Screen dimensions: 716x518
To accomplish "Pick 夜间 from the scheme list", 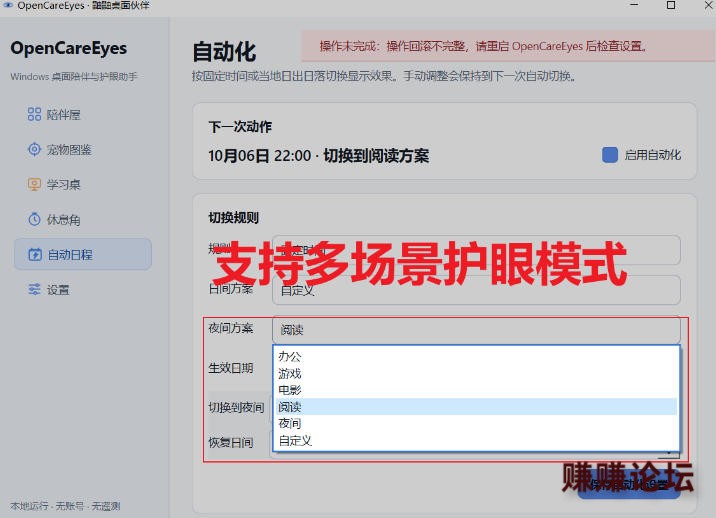I will pyautogui.click(x=476, y=423).
